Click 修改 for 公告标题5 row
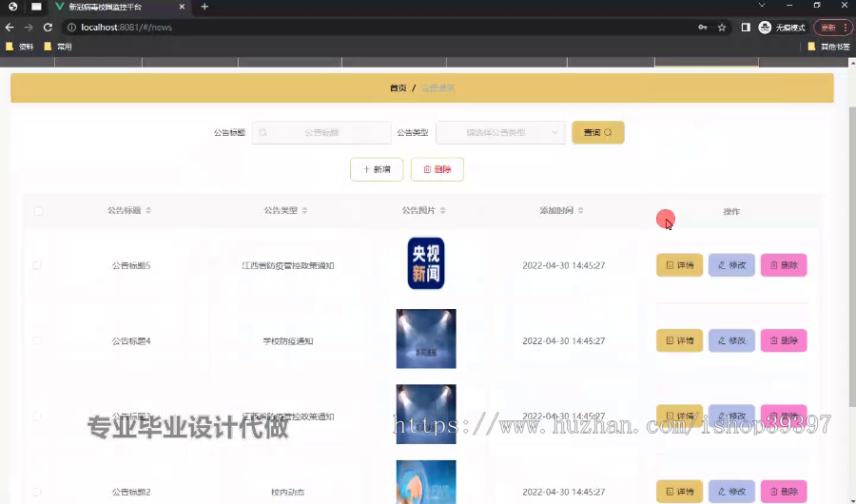The width and height of the screenshot is (856, 504). [731, 265]
